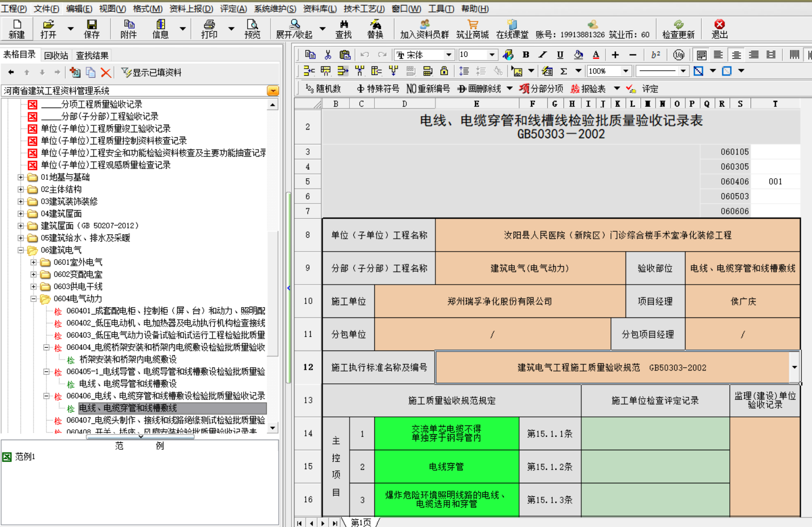
Task: Toggle 显示已填资料 filter
Action: click(151, 72)
